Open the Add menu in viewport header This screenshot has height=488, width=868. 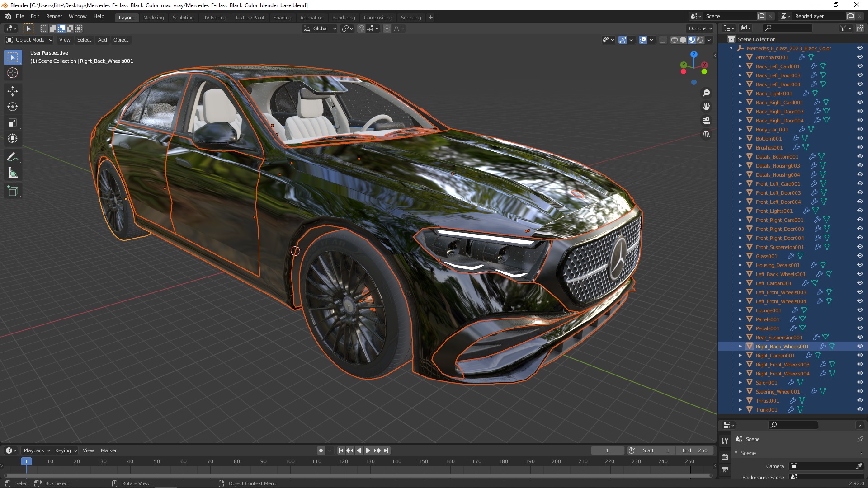[x=103, y=40]
